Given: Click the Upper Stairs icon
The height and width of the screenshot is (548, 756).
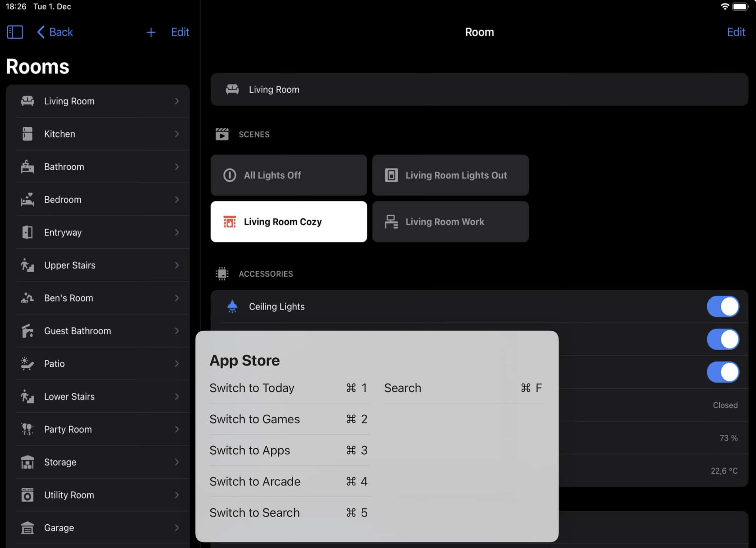Looking at the screenshot, I should (27, 265).
